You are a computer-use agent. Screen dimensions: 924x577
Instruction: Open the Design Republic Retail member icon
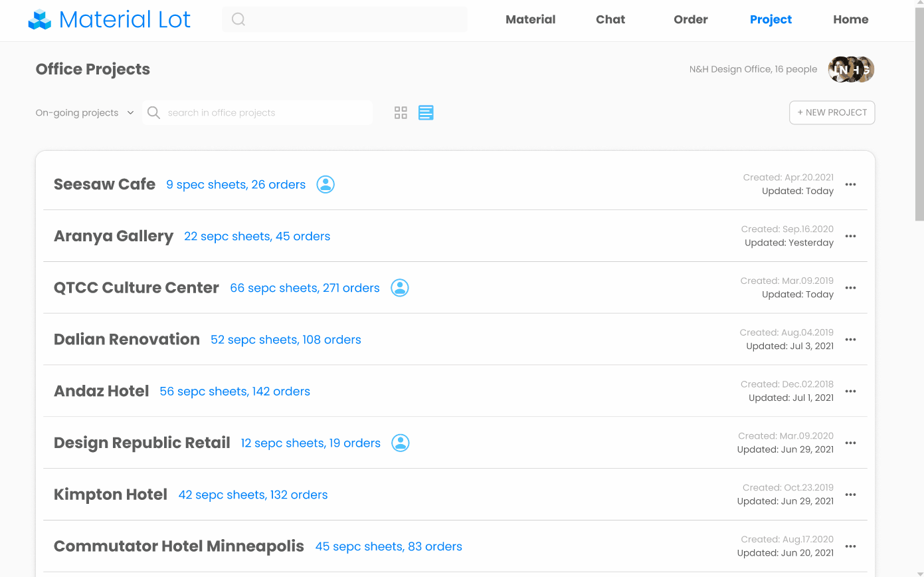pos(401,443)
